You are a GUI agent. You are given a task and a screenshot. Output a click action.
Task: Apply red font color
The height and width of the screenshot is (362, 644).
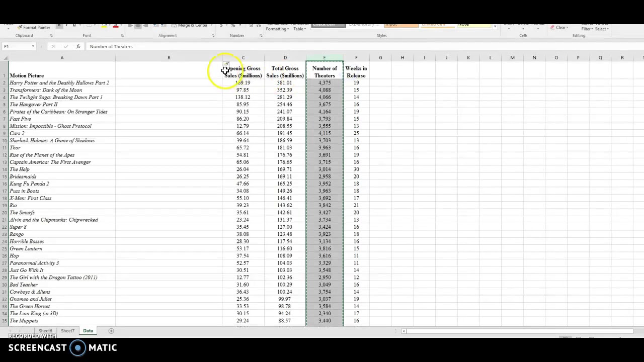[115, 26]
